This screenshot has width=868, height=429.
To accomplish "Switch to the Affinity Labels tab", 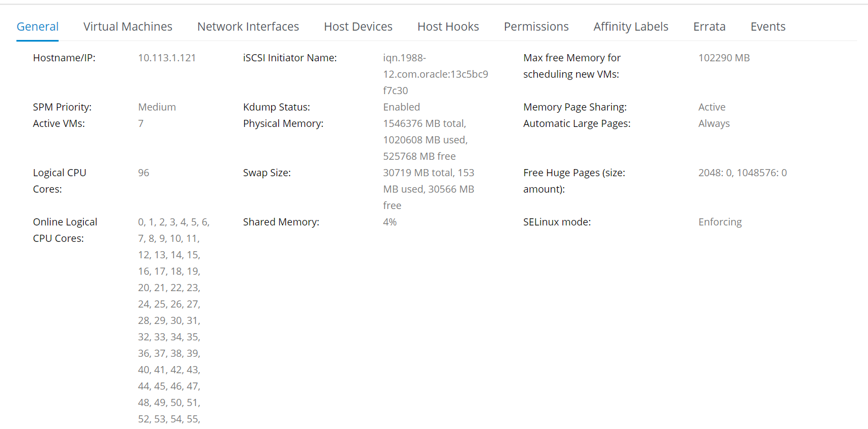I will 631,26.
